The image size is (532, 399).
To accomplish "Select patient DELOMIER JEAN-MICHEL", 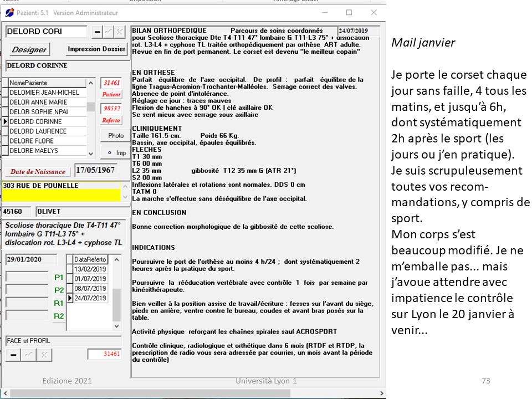I will click(47, 93).
